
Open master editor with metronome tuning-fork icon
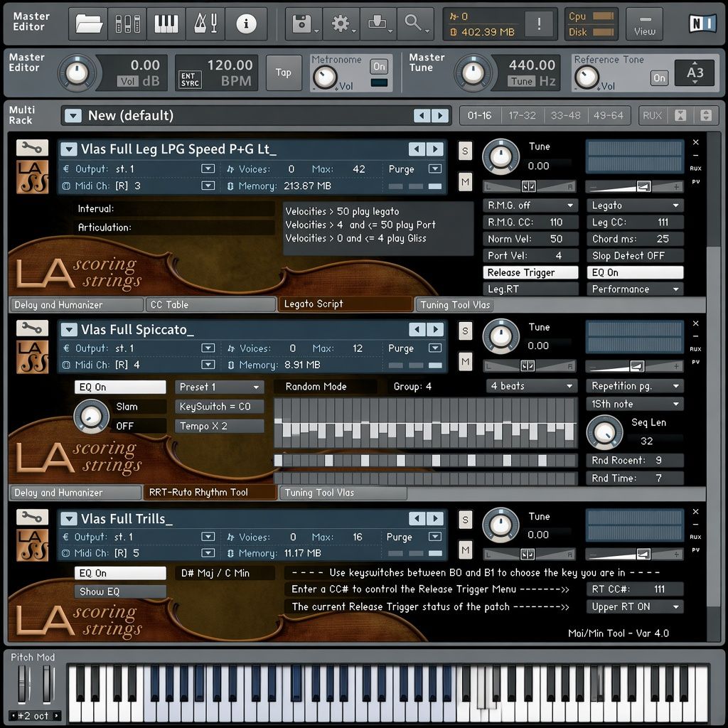click(205, 23)
